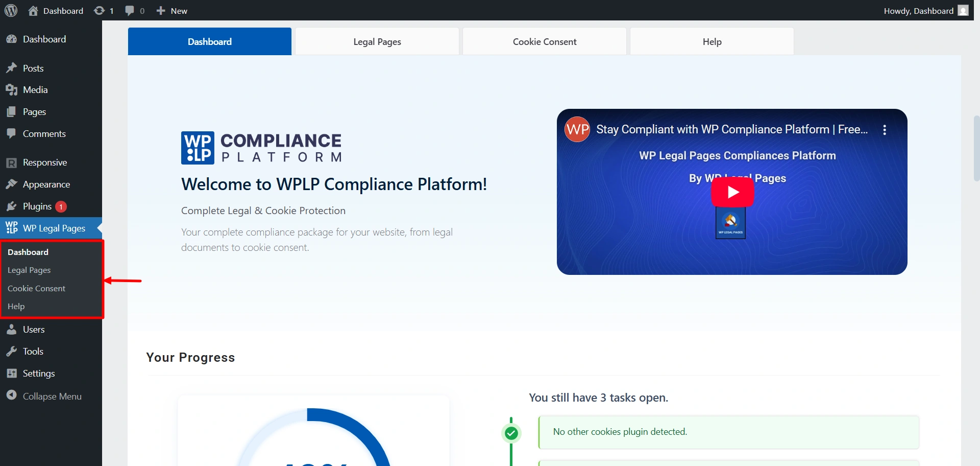Open Comments in the sidebar
The image size is (980, 466).
pos(44,134)
